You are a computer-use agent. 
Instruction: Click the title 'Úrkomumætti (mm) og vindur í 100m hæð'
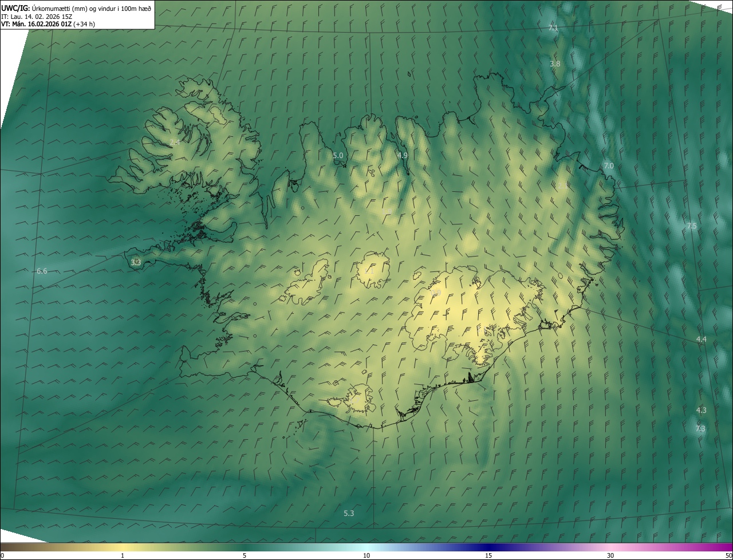point(92,9)
